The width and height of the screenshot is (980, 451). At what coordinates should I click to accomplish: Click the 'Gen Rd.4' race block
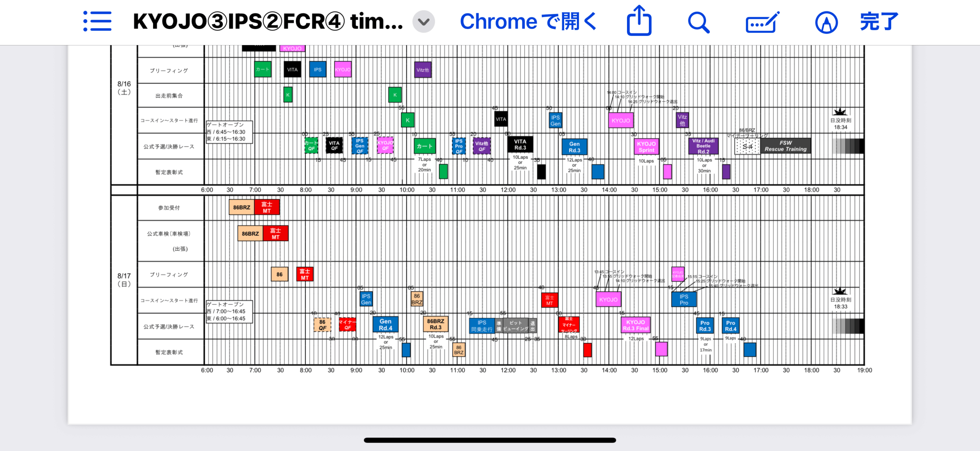pos(385,324)
